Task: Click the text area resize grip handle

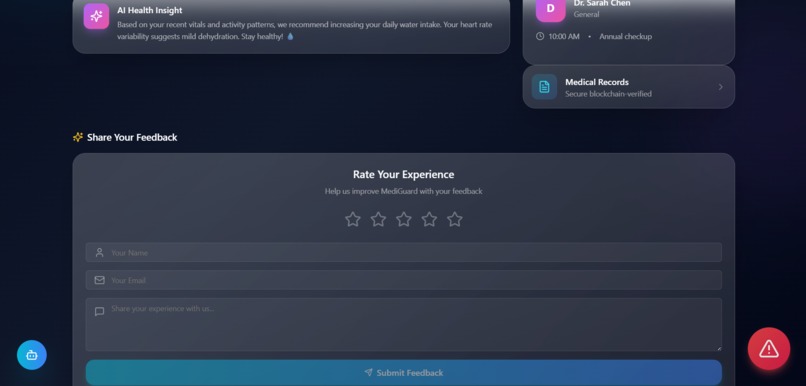Action: [719, 348]
